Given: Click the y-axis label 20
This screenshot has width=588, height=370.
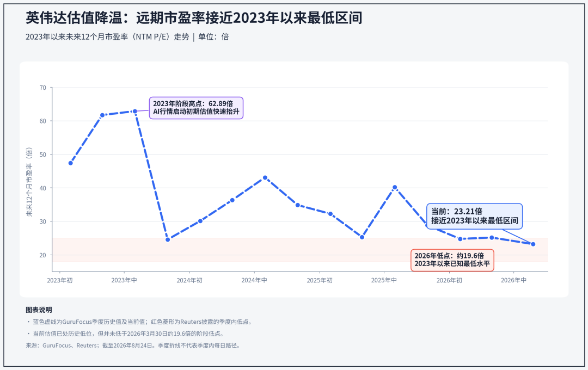Looking at the screenshot, I should click(43, 255).
